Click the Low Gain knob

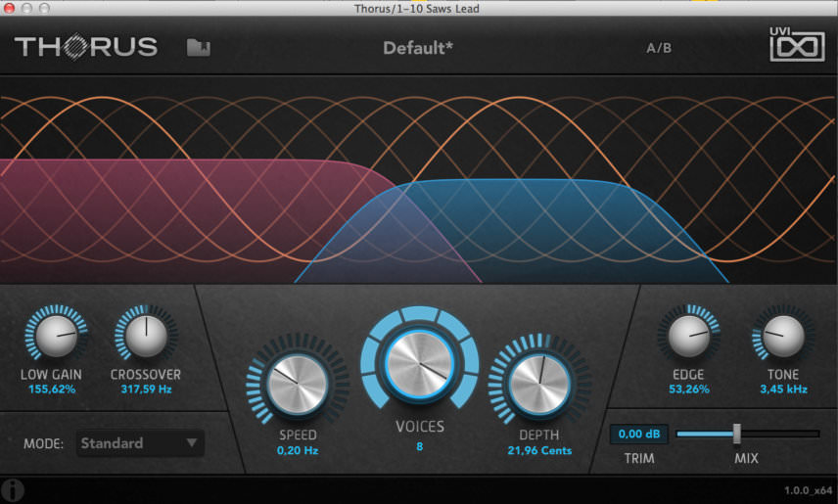click(x=56, y=336)
